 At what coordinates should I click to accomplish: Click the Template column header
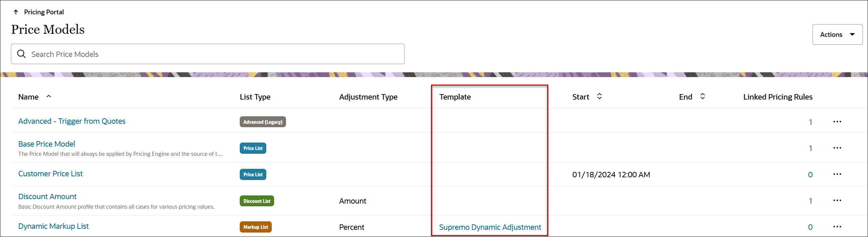click(455, 97)
